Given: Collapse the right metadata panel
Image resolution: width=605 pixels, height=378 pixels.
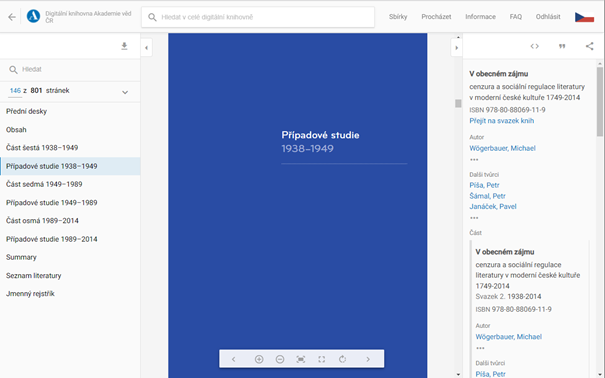Looking at the screenshot, I should 456,48.
